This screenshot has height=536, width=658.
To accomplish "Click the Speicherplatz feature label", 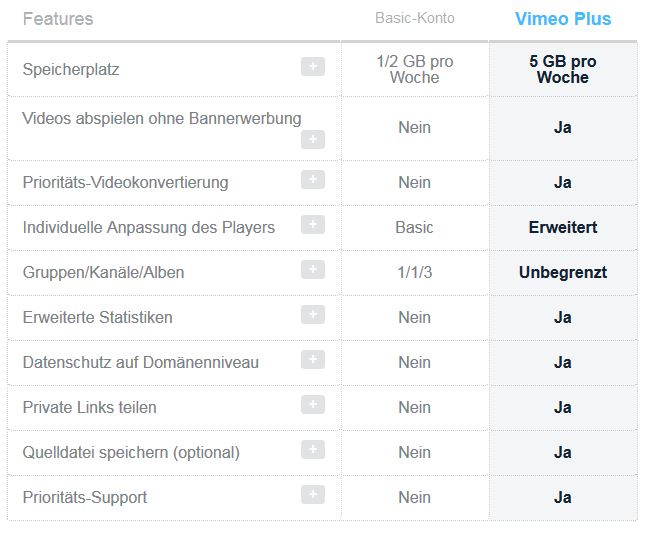I will click(x=71, y=70).
